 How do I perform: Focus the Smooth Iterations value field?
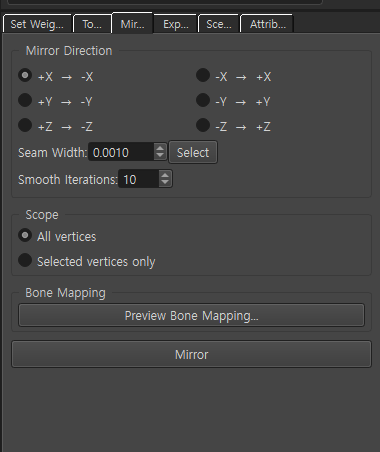pyautogui.click(x=138, y=179)
